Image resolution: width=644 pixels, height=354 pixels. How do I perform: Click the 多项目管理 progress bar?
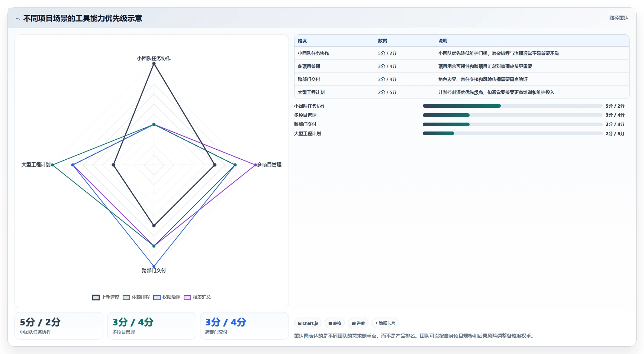[x=512, y=115]
